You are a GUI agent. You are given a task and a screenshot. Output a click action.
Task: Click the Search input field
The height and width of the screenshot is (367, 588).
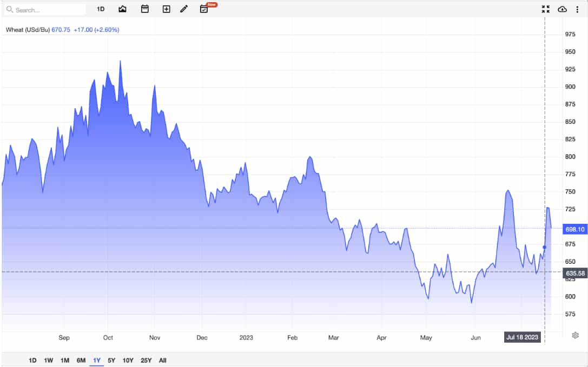click(45, 10)
